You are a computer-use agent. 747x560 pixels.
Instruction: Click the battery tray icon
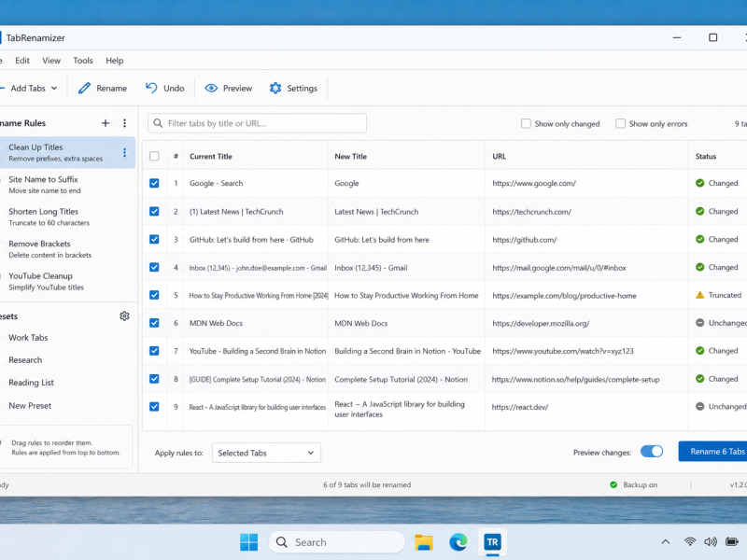tap(731, 542)
